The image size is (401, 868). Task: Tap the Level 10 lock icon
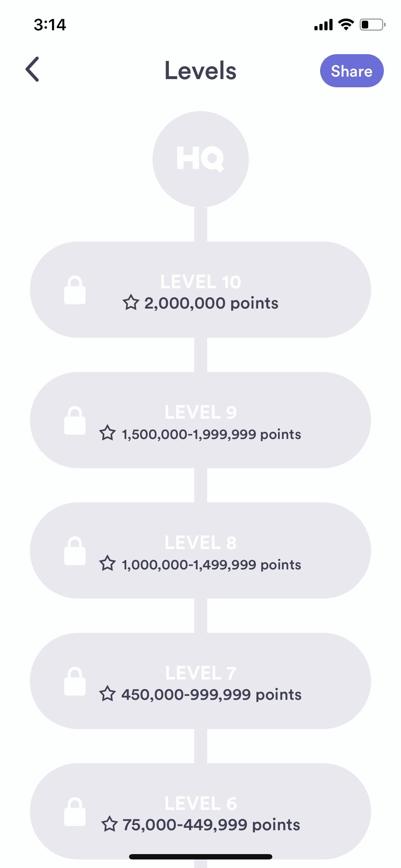click(75, 290)
